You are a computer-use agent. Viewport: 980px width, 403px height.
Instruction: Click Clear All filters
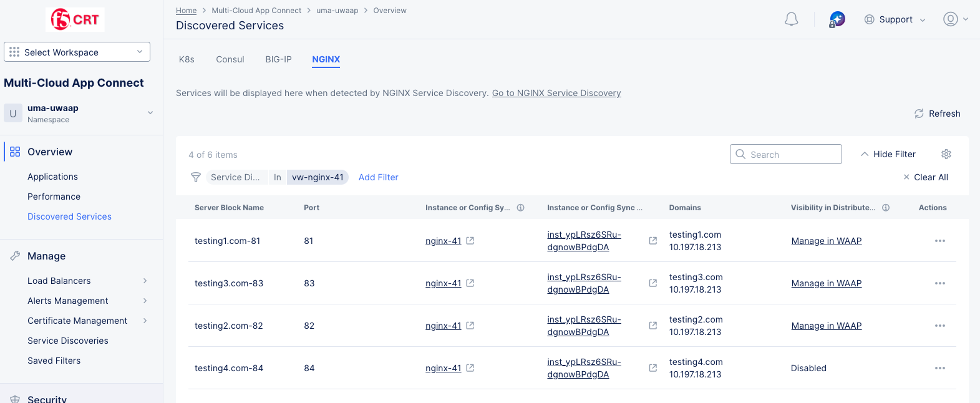[x=926, y=177]
